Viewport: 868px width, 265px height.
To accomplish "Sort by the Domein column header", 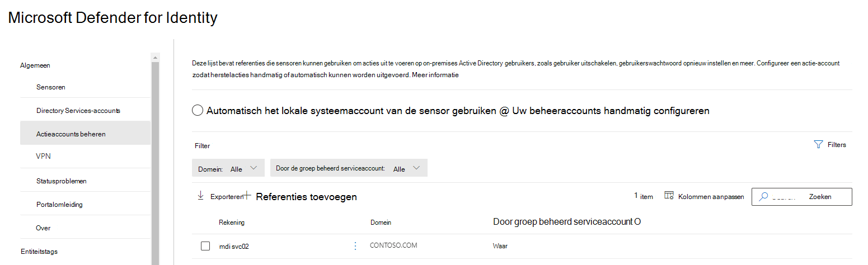I will [381, 223].
